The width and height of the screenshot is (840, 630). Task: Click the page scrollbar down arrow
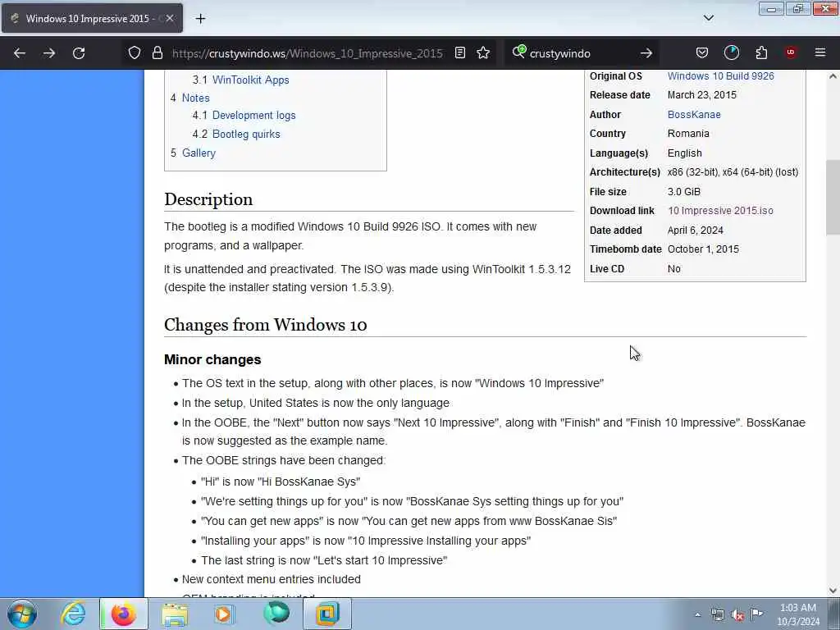point(833,591)
